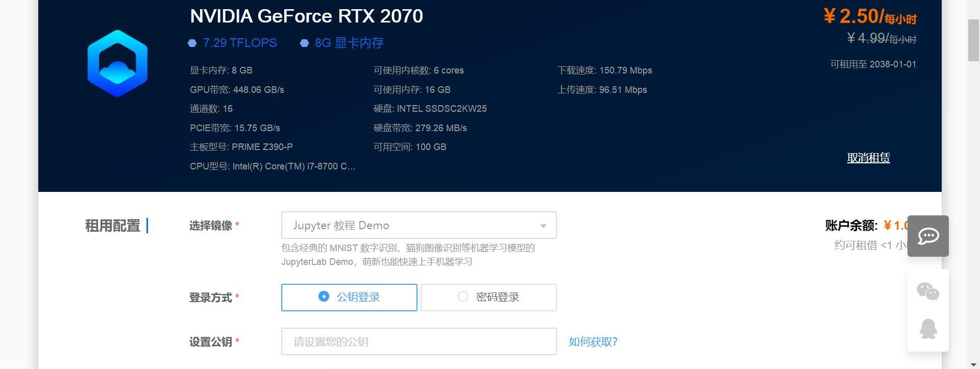Click the QQ penguin contact icon
The height and width of the screenshot is (369, 980).
point(927,329)
